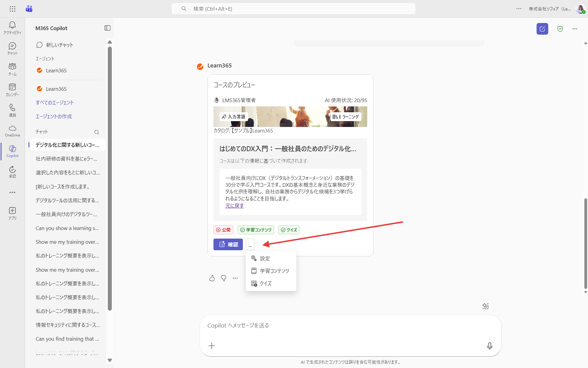Click the chat pane vertical scrollbar
Image resolution: width=588 pixels, height=368 pixels.
(586, 244)
